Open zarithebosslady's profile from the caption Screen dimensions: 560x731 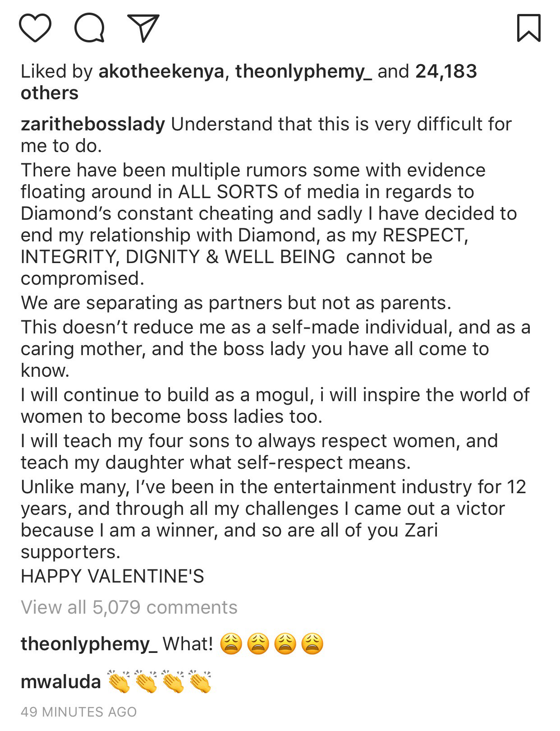click(93, 124)
